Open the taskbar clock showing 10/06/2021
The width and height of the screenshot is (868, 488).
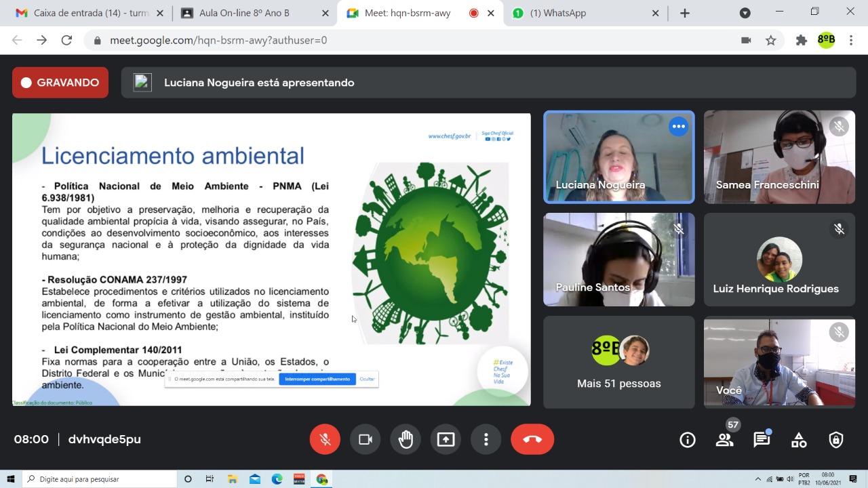coord(827,479)
